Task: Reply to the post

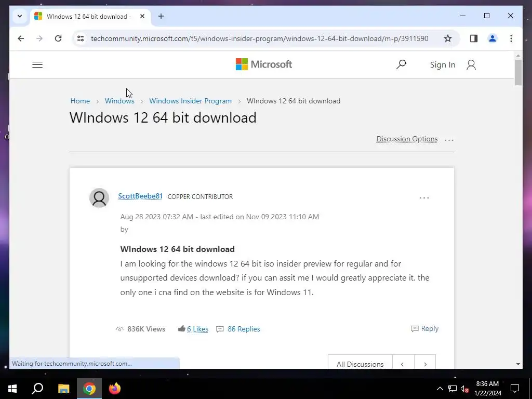Action: (425, 329)
